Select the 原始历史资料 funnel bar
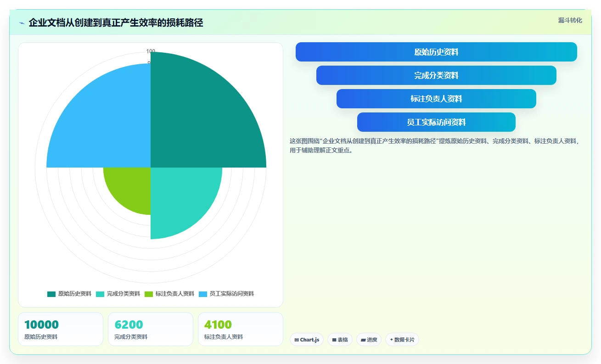Image resolution: width=601 pixels, height=364 pixels. coord(436,52)
